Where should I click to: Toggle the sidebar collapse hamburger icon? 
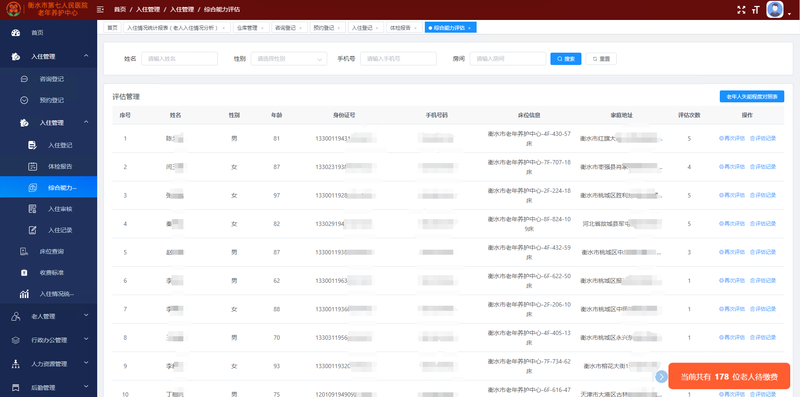click(100, 10)
